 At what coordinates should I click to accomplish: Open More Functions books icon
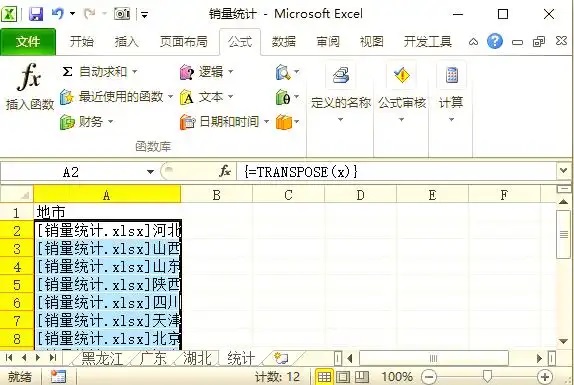pyautogui.click(x=287, y=122)
